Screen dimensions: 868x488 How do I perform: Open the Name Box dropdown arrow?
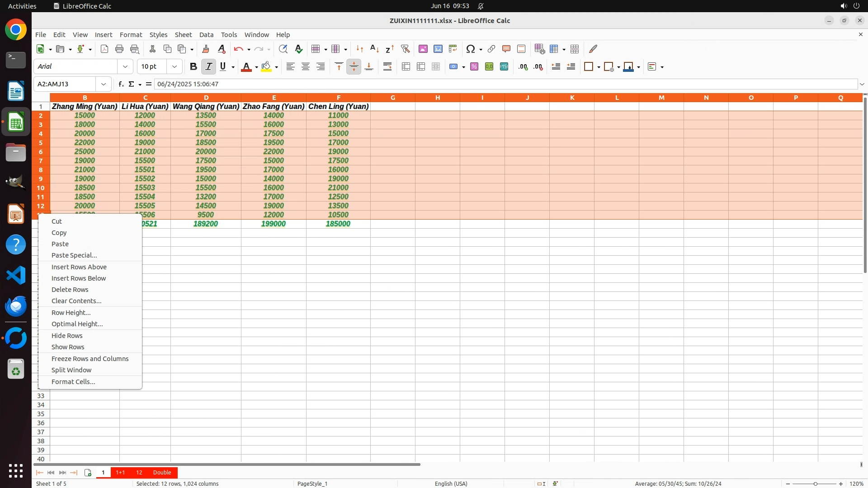click(104, 84)
